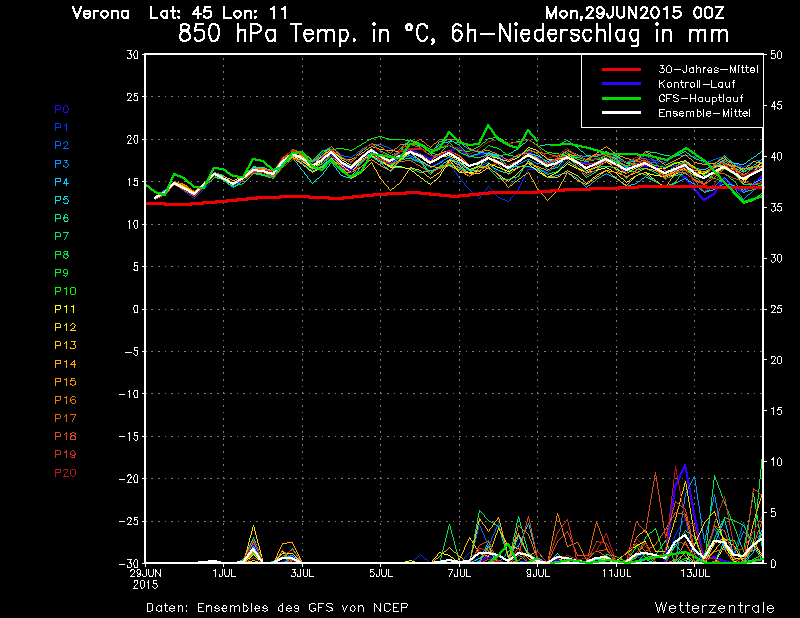Click the P20 ensemble member label
Image resolution: width=800 pixels, height=618 pixels.
[x=65, y=473]
